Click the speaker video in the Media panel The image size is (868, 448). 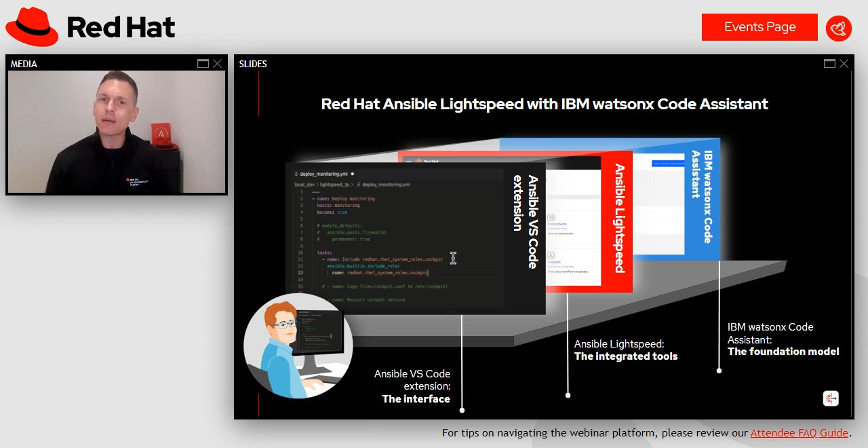coord(116,132)
